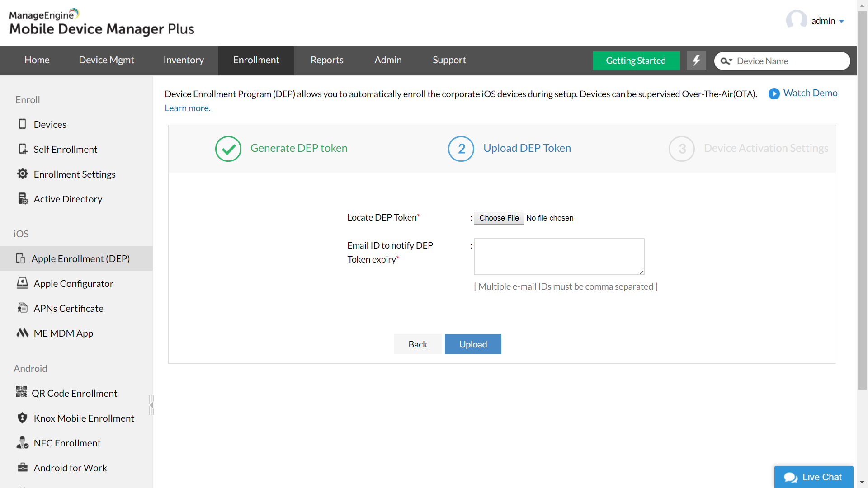Open the Device Mgmt menu
This screenshot has height=488, width=868.
click(x=106, y=60)
